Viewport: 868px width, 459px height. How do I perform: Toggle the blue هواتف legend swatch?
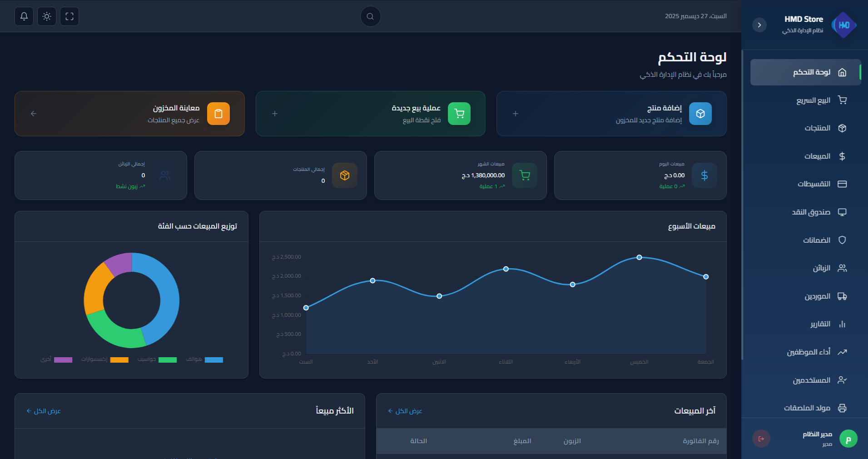[213, 360]
